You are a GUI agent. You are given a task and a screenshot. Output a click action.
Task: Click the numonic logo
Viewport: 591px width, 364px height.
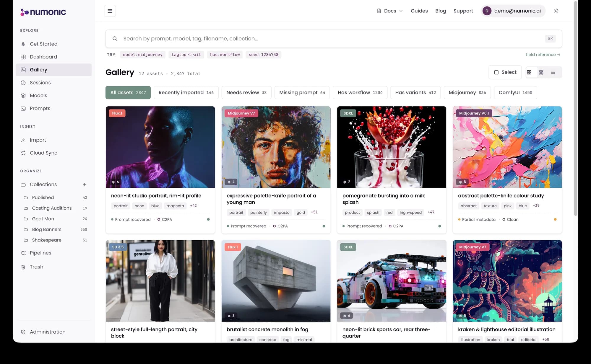pos(43,12)
